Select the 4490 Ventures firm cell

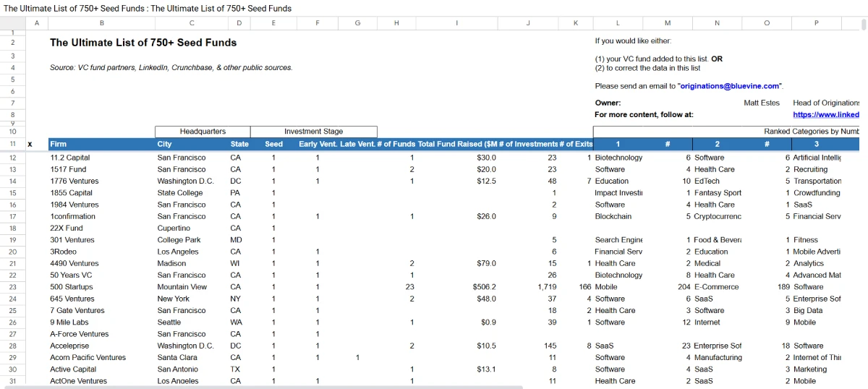(x=101, y=264)
